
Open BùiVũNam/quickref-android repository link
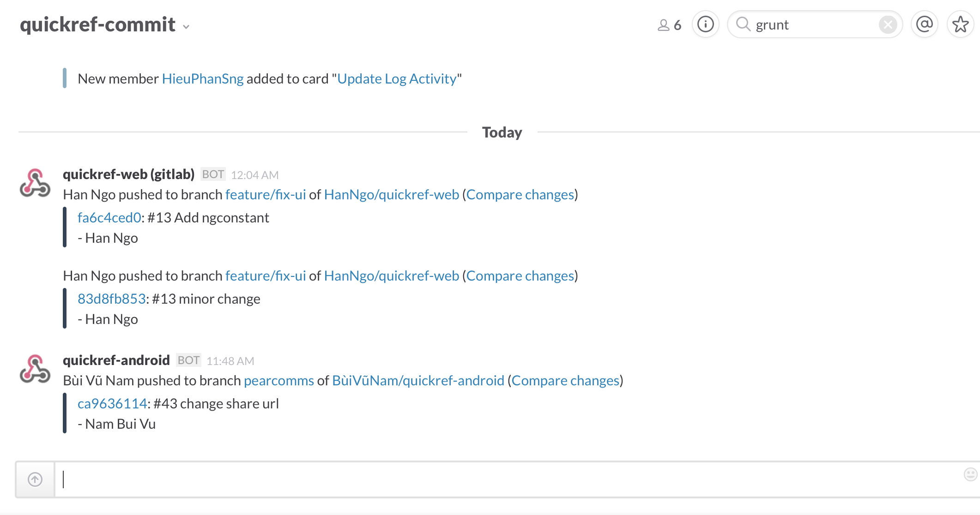point(418,381)
